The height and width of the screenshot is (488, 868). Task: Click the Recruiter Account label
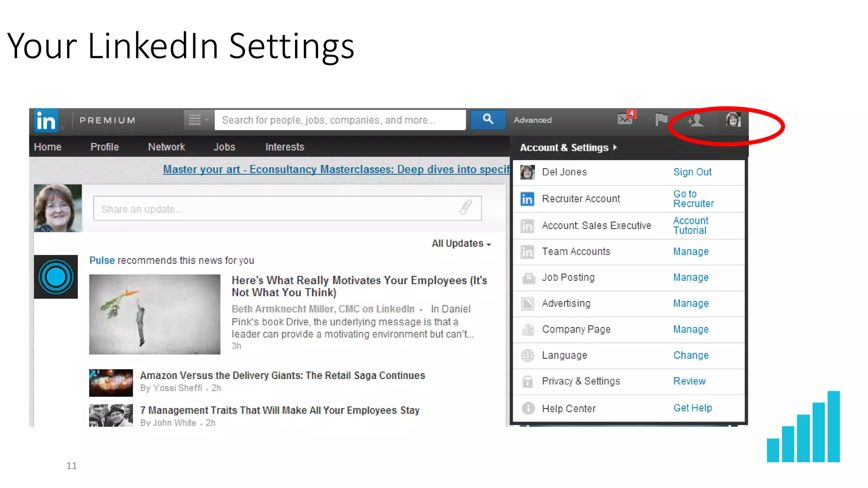pyautogui.click(x=581, y=199)
